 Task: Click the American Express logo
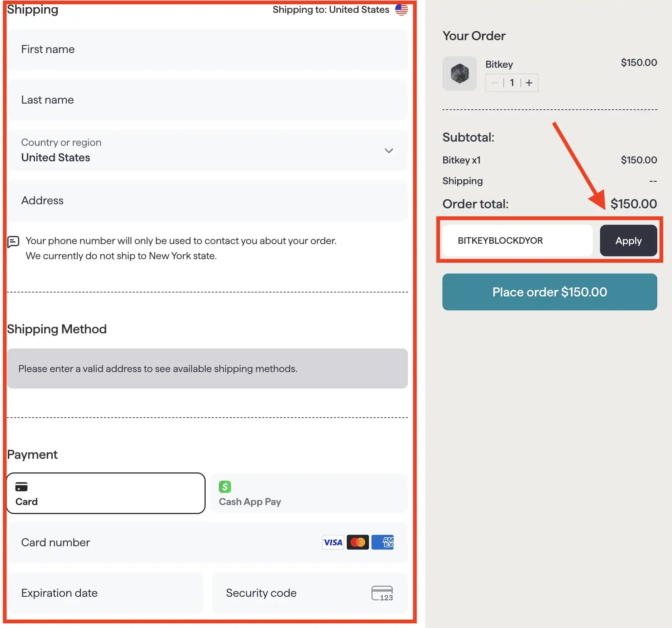click(383, 542)
